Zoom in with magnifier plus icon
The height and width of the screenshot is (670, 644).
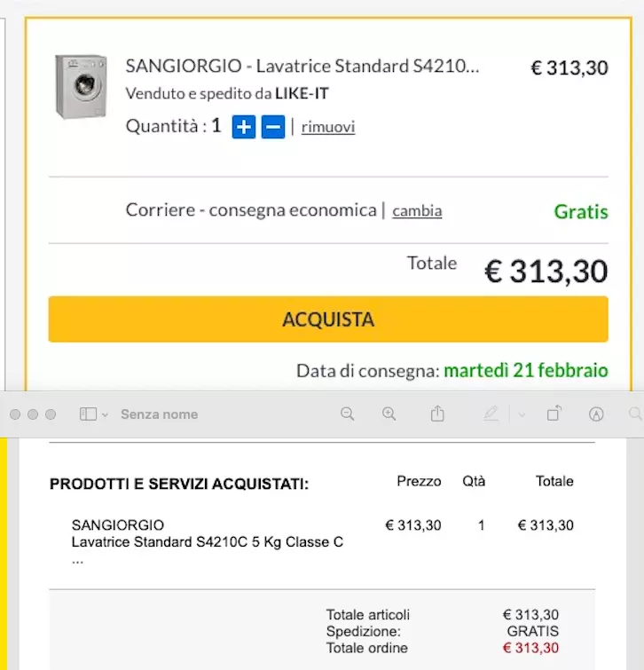click(x=389, y=414)
